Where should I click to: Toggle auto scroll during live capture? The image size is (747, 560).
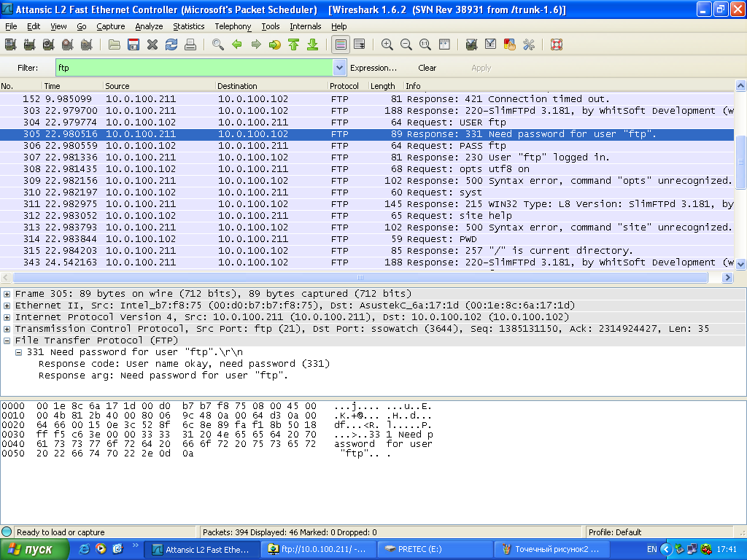tap(360, 44)
